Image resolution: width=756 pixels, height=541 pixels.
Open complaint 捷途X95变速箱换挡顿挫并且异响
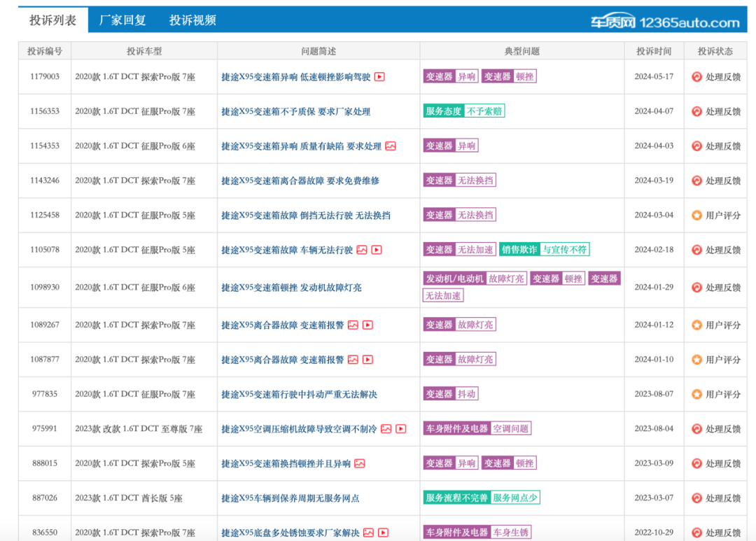pyautogui.click(x=286, y=463)
